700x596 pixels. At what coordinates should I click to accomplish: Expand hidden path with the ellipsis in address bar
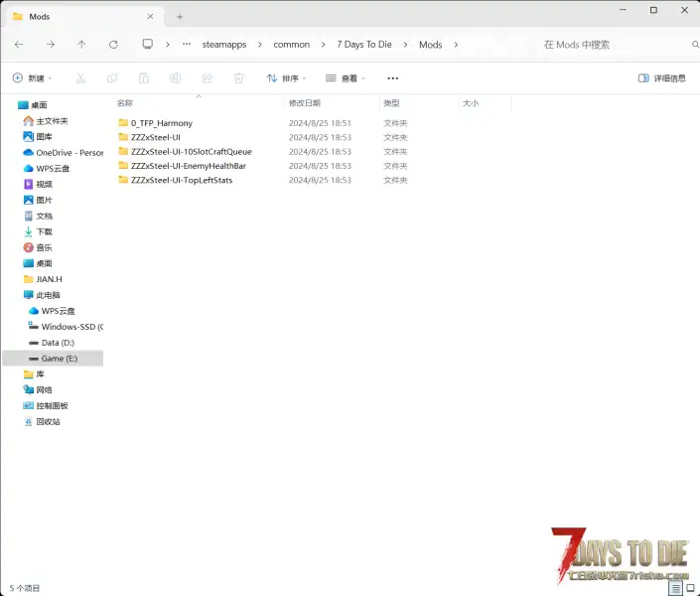coord(187,44)
